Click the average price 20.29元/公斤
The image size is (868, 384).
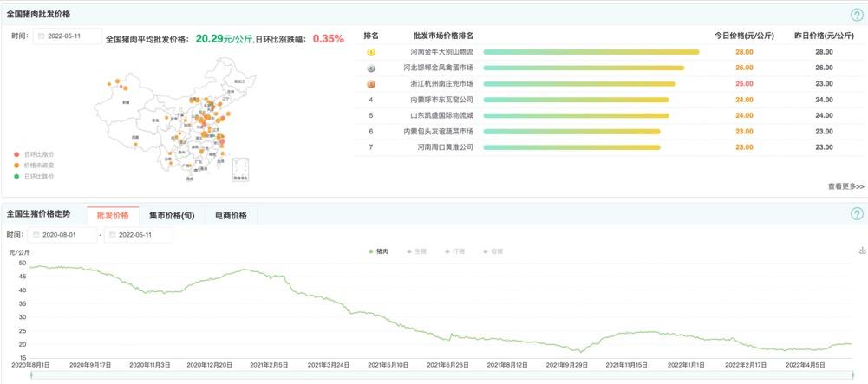click(x=224, y=39)
